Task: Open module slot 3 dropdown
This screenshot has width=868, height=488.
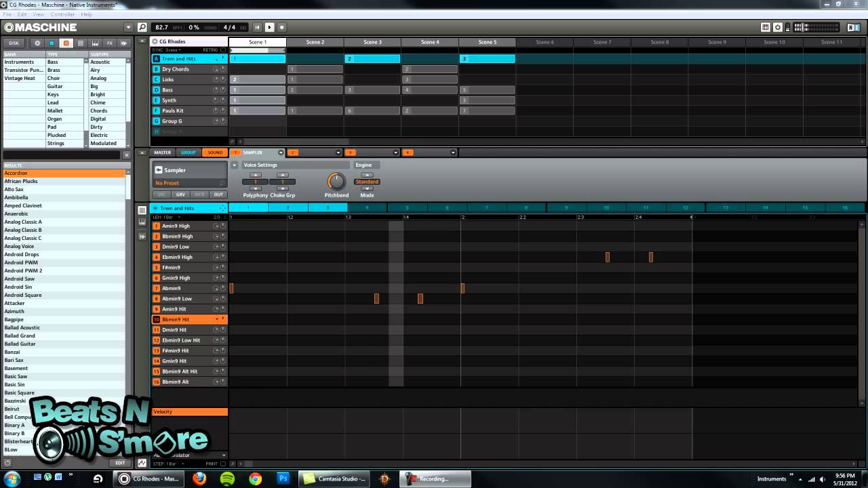Action: 395,152
